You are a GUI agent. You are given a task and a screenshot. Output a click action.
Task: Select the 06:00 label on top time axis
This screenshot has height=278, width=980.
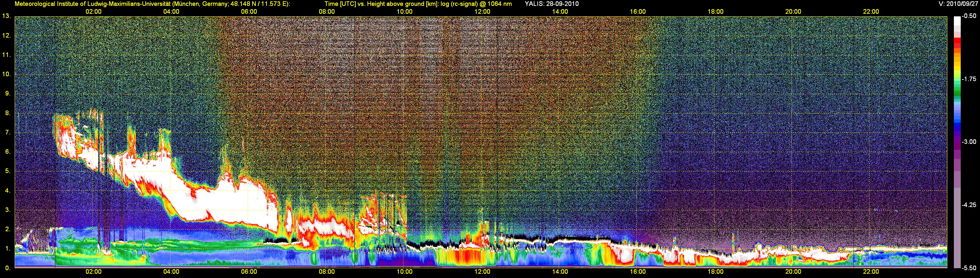[x=249, y=11]
